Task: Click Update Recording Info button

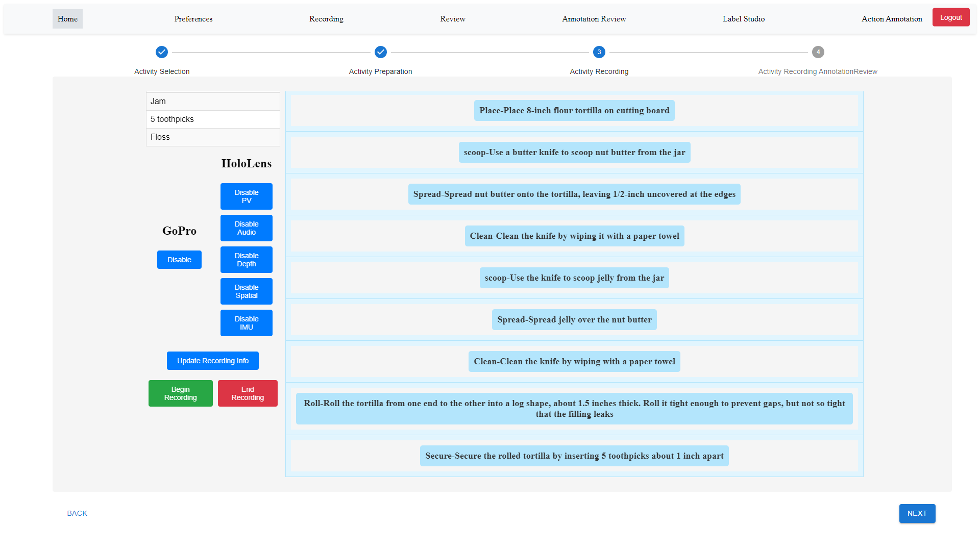Action: point(212,361)
